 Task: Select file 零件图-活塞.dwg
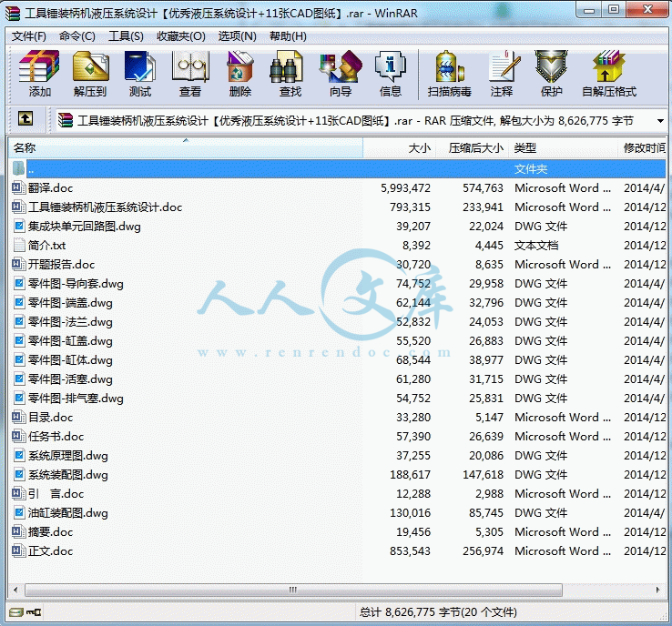tap(70, 379)
